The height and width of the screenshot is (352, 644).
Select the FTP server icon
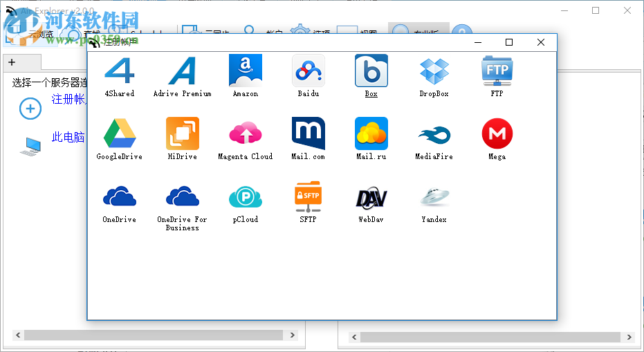pos(497,71)
